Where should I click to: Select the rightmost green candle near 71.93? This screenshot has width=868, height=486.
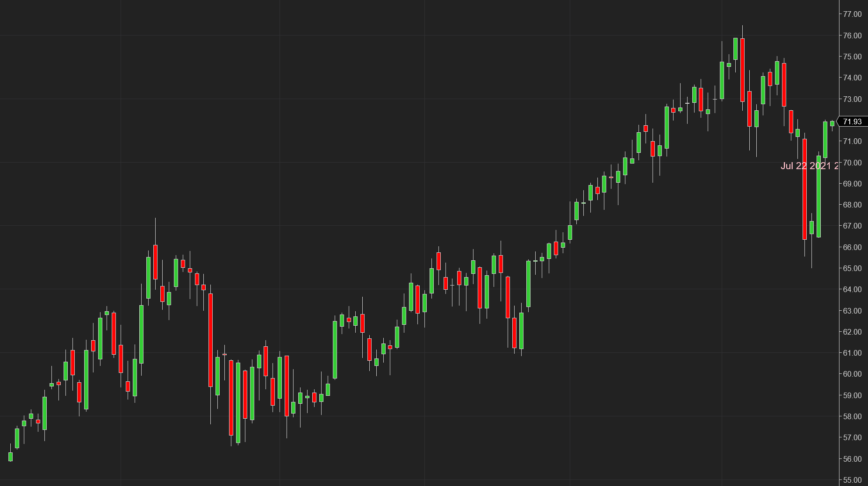[x=832, y=123]
